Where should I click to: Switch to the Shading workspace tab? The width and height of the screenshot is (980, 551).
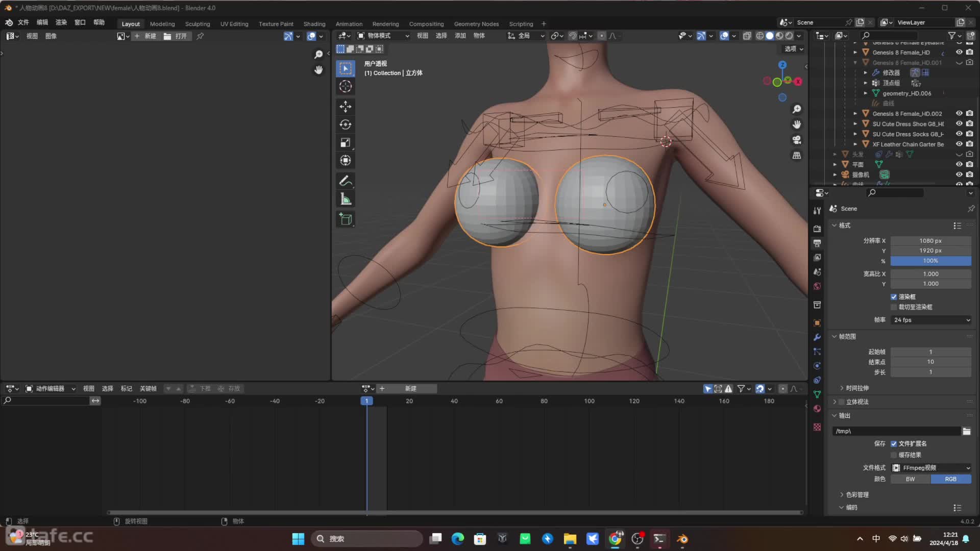click(x=314, y=24)
